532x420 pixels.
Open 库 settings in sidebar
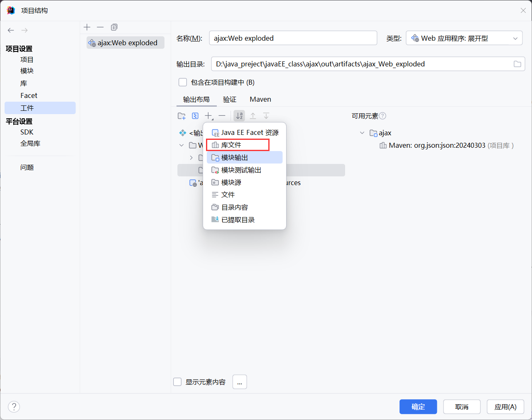[x=24, y=83]
